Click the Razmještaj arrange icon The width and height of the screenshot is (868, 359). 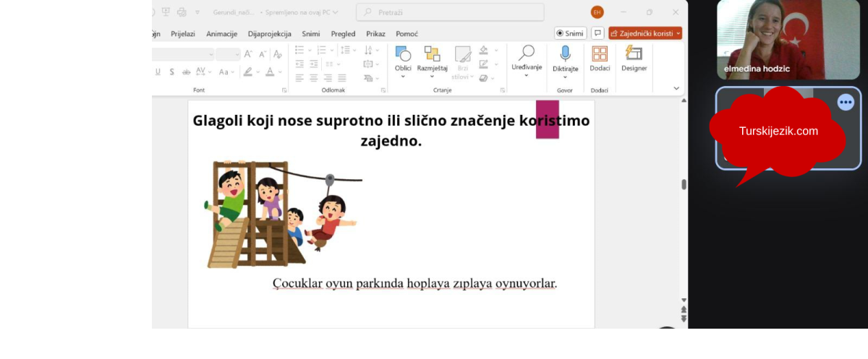click(x=432, y=55)
